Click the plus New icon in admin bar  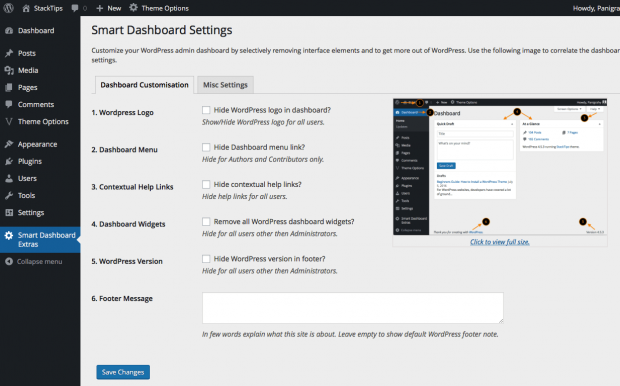(x=100, y=8)
